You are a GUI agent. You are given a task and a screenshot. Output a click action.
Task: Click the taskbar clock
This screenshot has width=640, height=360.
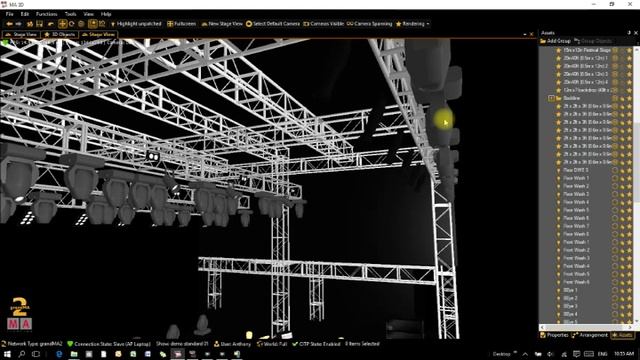click(x=624, y=354)
